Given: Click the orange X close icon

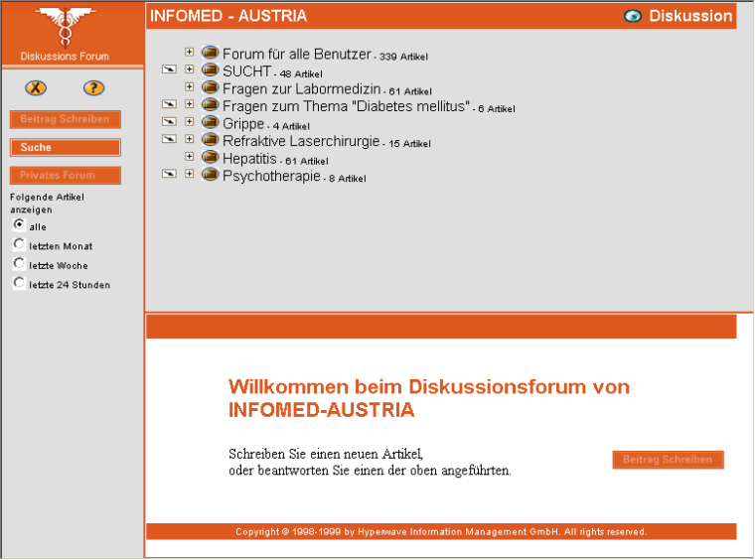Looking at the screenshot, I should pos(36,88).
